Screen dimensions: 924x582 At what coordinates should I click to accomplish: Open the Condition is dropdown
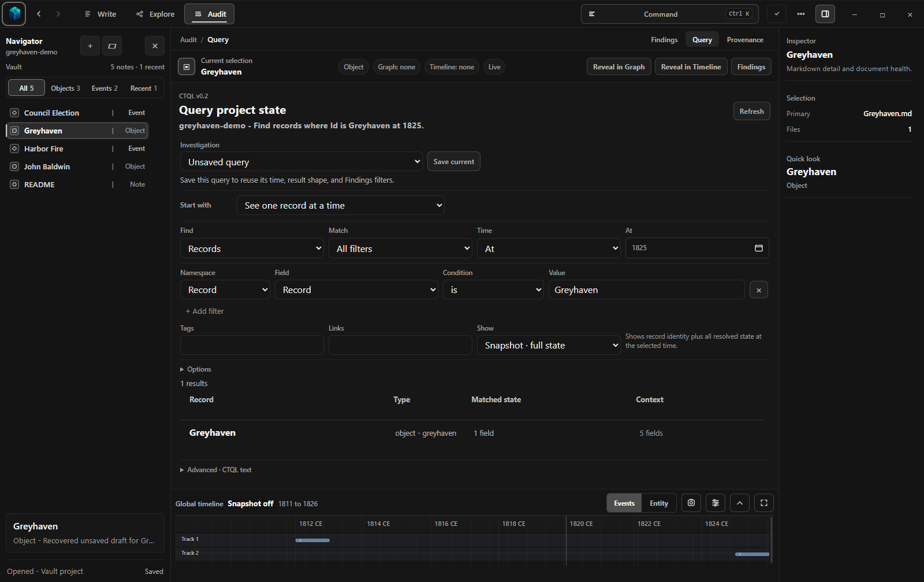click(x=493, y=290)
